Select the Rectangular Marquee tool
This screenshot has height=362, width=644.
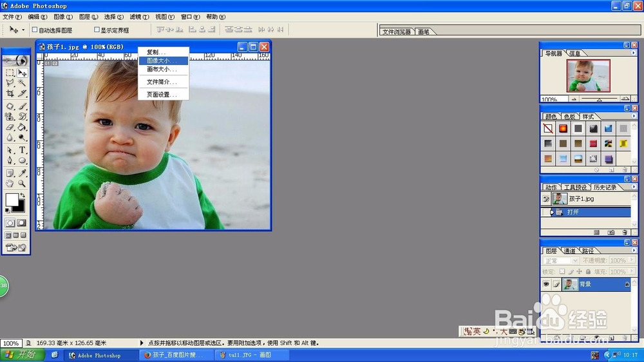click(x=10, y=73)
